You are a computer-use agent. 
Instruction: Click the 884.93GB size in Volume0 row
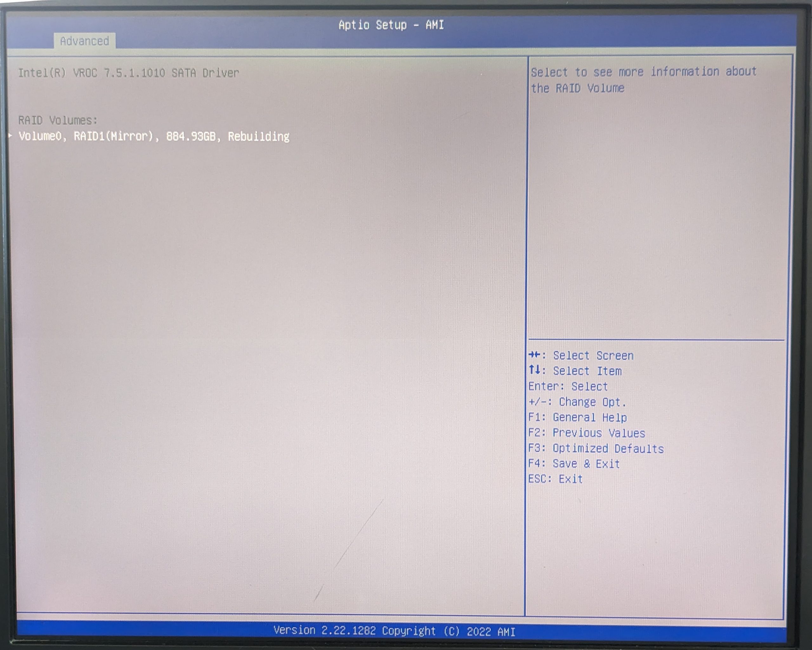[x=191, y=136]
